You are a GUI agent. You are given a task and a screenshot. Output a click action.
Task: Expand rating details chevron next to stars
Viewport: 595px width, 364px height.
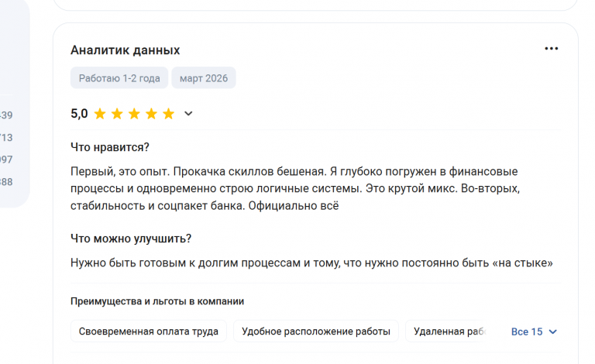click(x=188, y=113)
